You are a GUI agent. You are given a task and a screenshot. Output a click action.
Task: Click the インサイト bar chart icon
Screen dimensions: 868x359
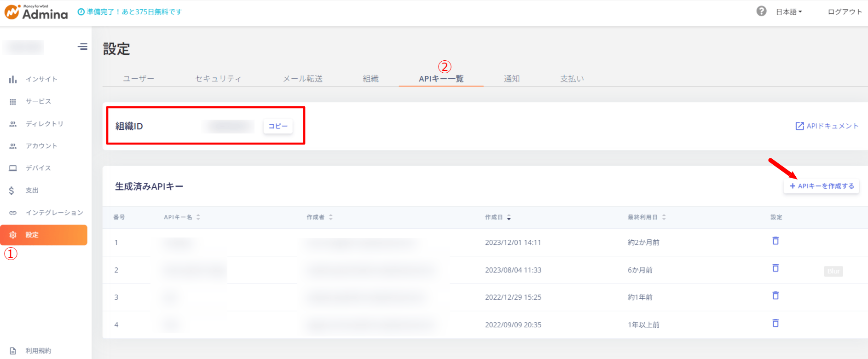point(13,79)
